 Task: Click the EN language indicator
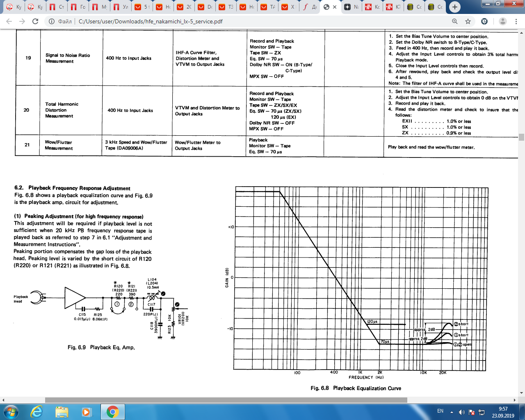[440, 411]
